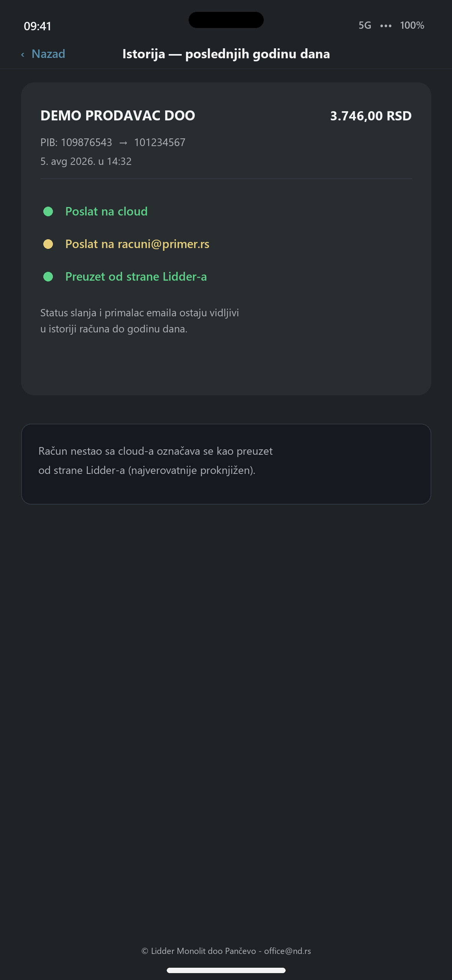The image size is (452, 980).
Task: Open the DEMO PRODAVAC DOO invoice title
Action: (x=118, y=115)
